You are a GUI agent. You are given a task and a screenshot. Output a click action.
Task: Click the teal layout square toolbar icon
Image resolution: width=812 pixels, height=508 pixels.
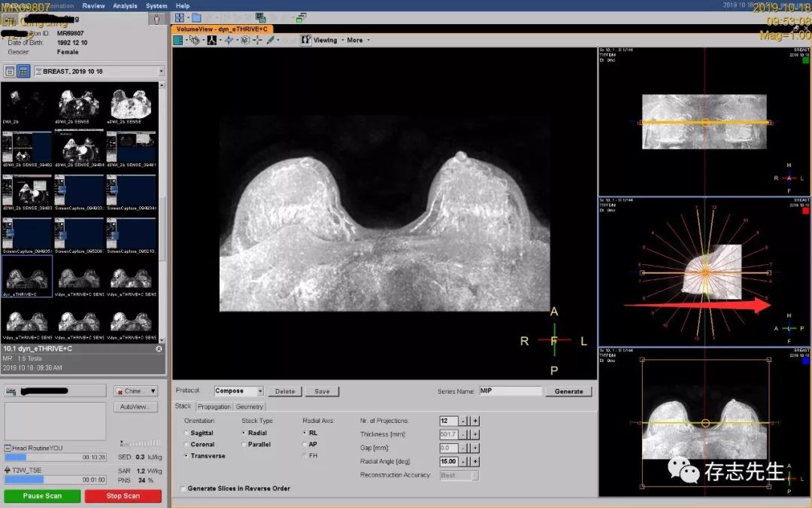pyautogui.click(x=178, y=41)
